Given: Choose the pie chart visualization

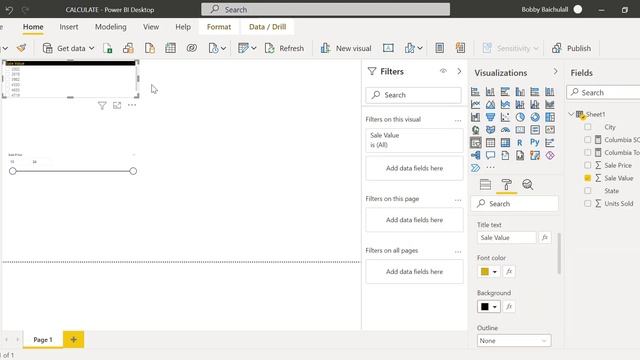Looking at the screenshot, I should [520, 117].
